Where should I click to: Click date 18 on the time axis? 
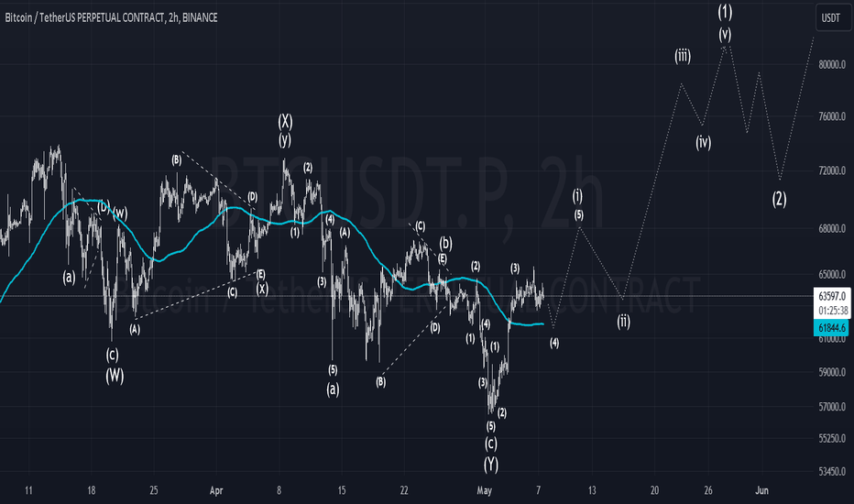tap(91, 490)
